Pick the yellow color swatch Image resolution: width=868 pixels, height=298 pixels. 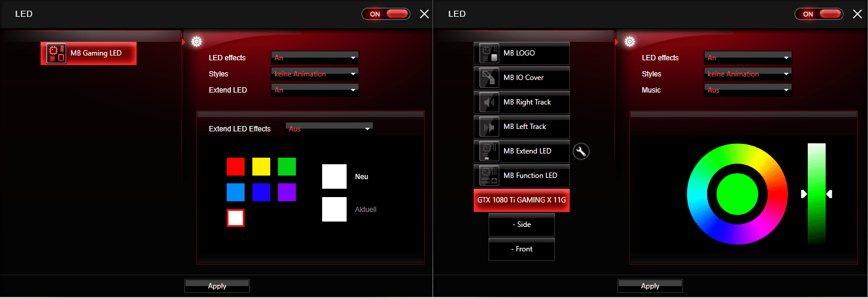tap(261, 167)
